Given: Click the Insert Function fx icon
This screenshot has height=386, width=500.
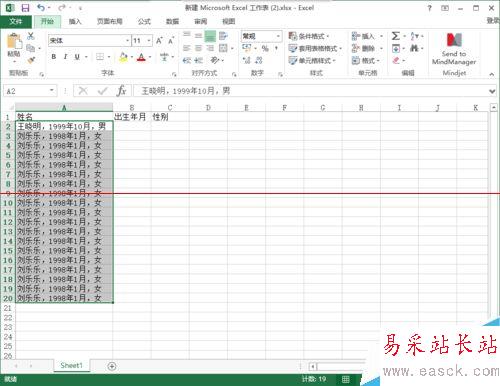Looking at the screenshot, I should (121, 90).
